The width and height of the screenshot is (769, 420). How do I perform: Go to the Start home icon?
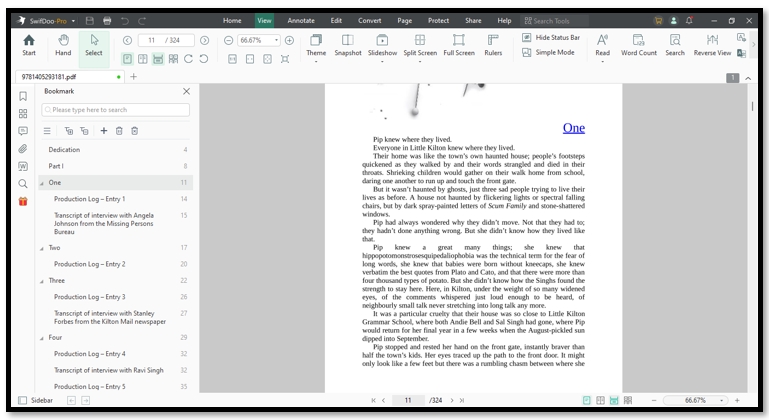(29, 45)
